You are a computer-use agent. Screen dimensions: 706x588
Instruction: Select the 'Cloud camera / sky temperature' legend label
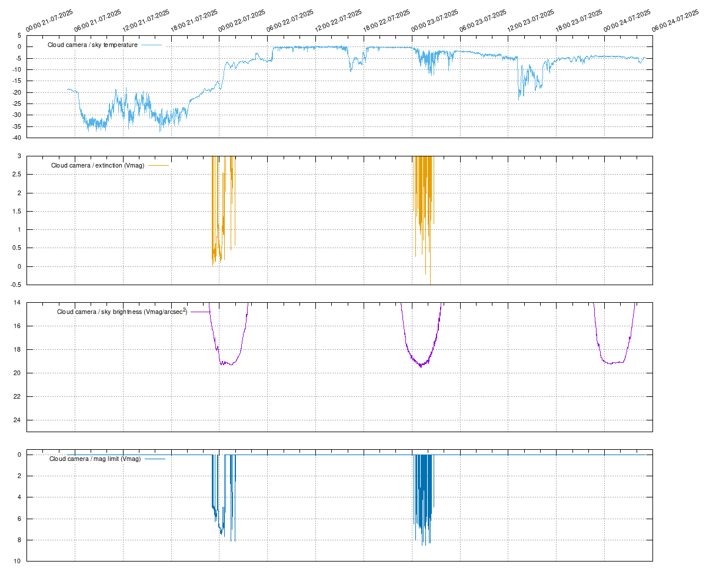[x=92, y=45]
